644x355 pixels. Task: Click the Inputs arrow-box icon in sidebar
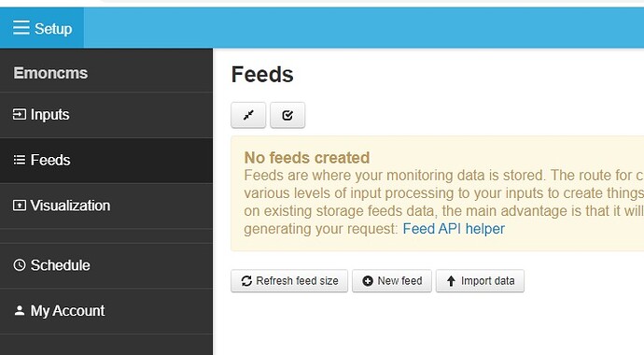click(x=20, y=114)
